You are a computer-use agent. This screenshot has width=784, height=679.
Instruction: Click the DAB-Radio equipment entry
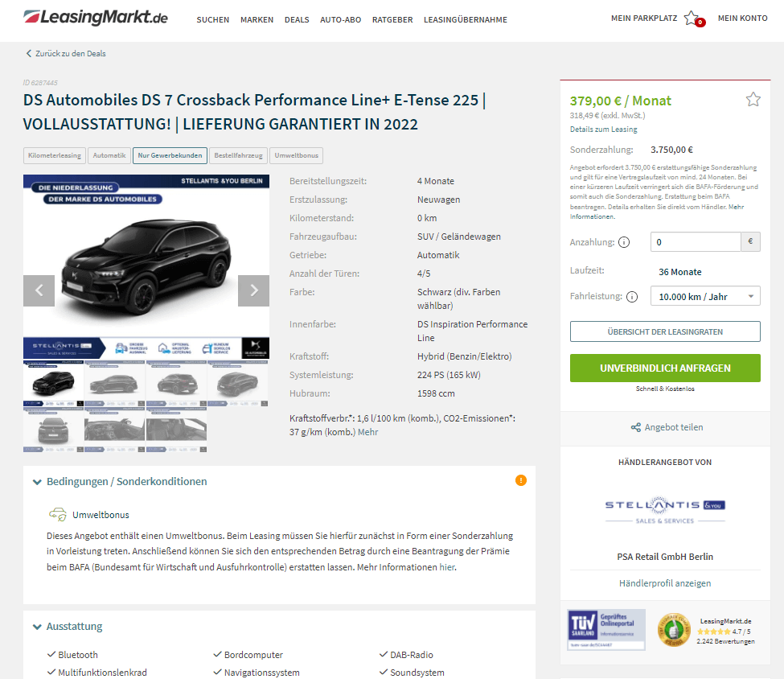[407, 655]
